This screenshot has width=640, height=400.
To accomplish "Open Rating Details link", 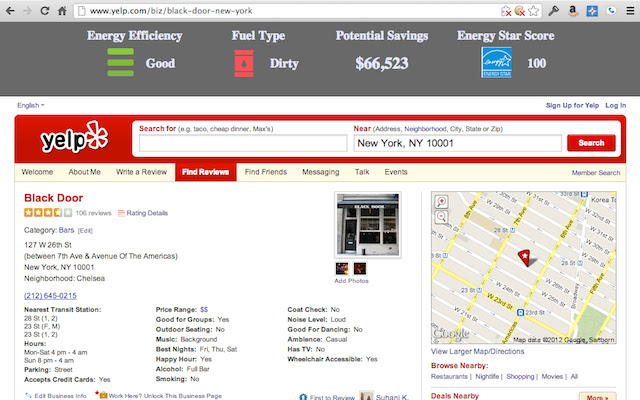I will coord(147,213).
